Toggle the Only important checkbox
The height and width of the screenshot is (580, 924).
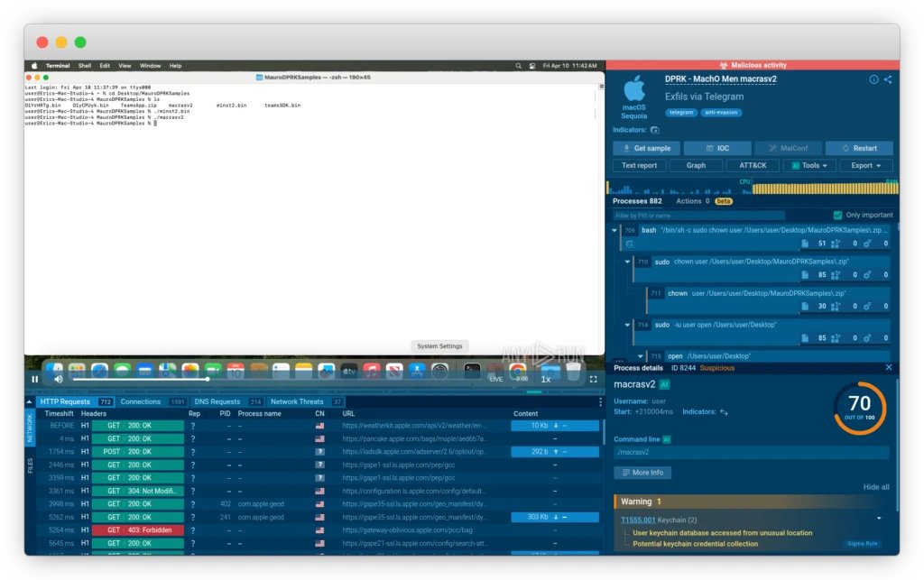point(838,216)
